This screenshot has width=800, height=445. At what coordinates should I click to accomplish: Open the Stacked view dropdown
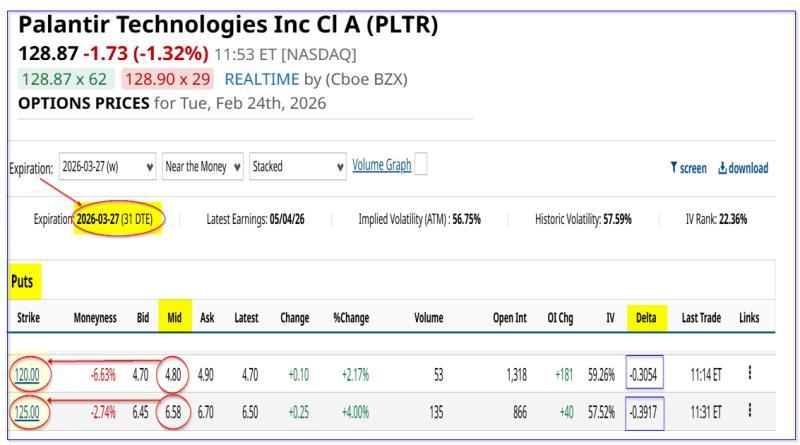tap(295, 167)
